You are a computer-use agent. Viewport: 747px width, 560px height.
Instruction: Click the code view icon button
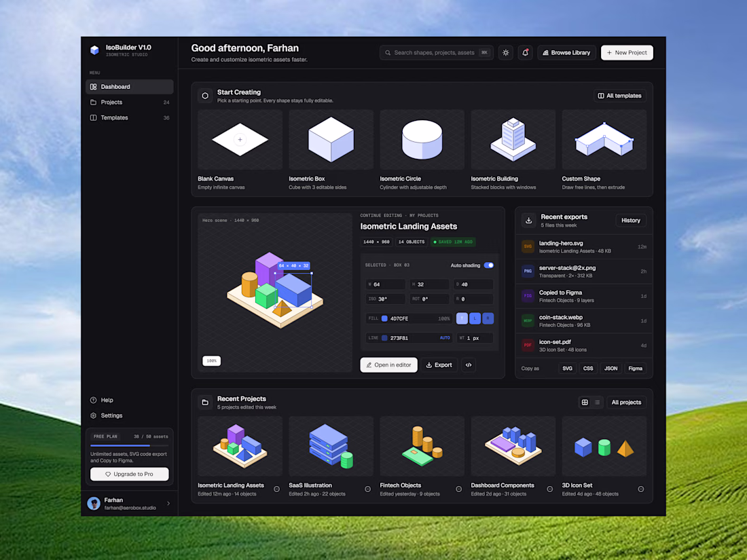[469, 365]
